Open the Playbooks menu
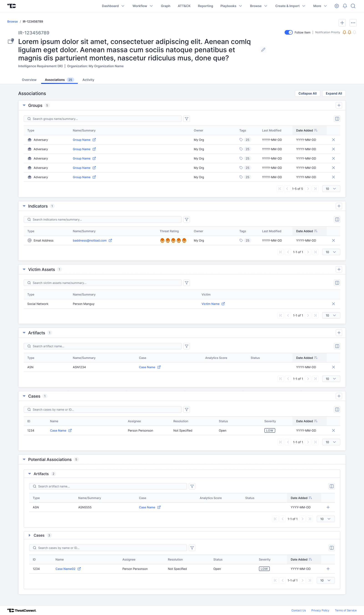This screenshot has width=364, height=615. coord(231,6)
